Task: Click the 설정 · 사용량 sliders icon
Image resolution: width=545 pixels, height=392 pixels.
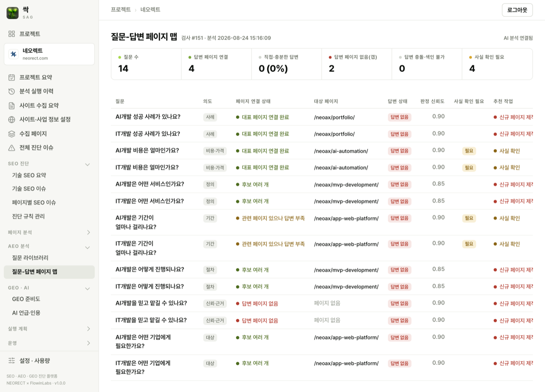Action: [12, 361]
